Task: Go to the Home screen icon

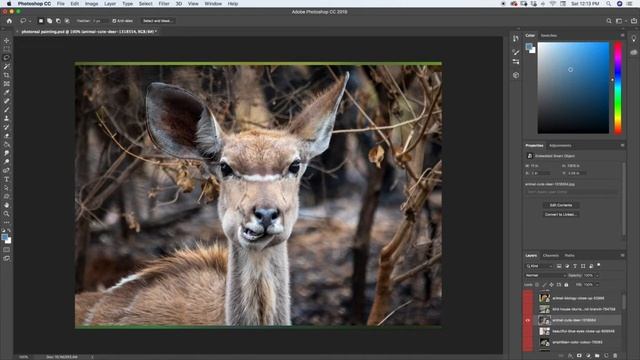Action: tap(9, 21)
